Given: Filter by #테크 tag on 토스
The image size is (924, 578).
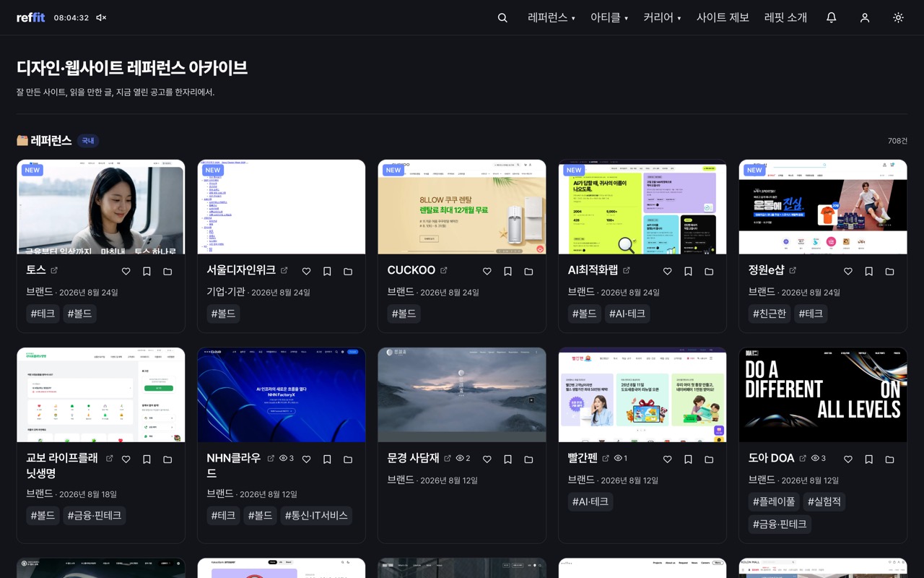Looking at the screenshot, I should click(x=43, y=314).
